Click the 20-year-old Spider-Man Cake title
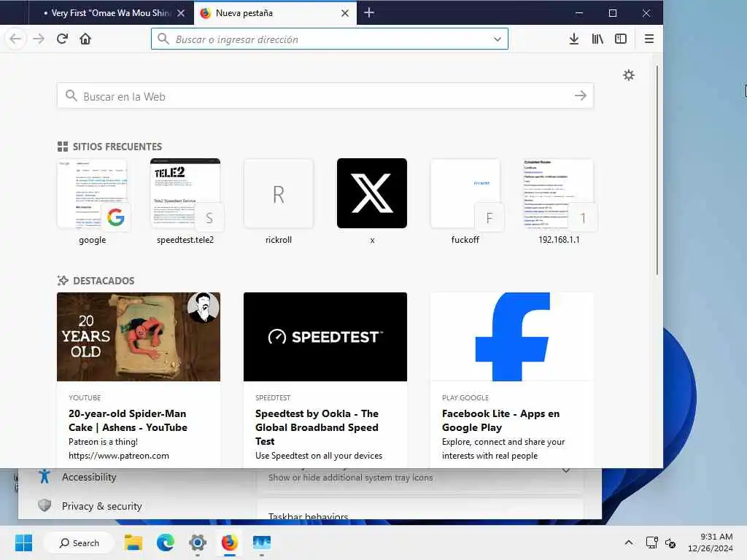747x560 pixels. pos(128,421)
